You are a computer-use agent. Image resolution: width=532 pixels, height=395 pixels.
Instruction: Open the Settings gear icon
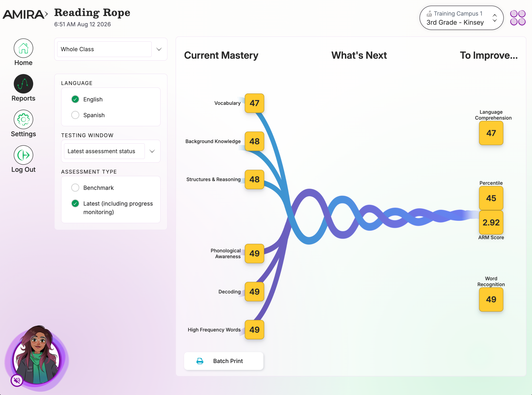tap(23, 119)
